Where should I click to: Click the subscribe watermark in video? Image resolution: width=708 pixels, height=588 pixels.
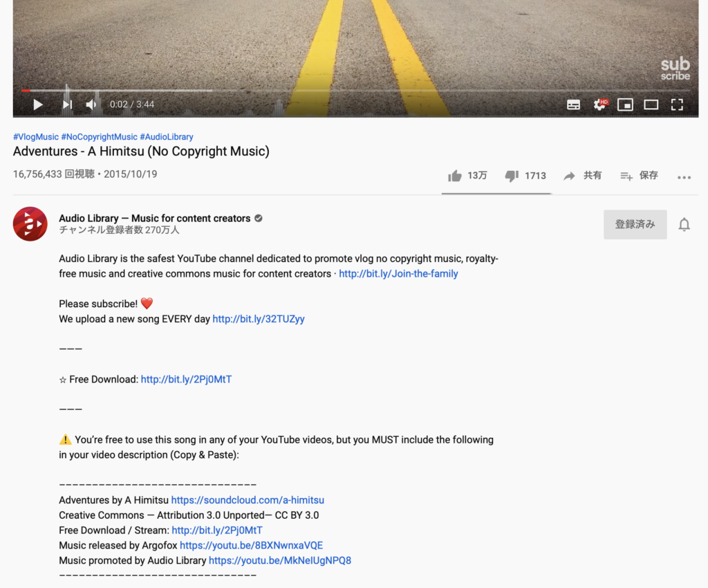(675, 69)
